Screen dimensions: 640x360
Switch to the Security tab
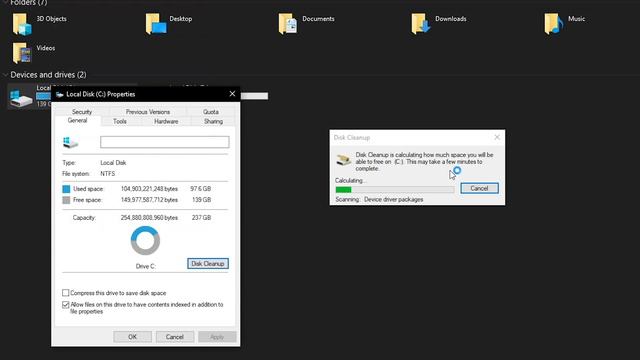tap(82, 111)
